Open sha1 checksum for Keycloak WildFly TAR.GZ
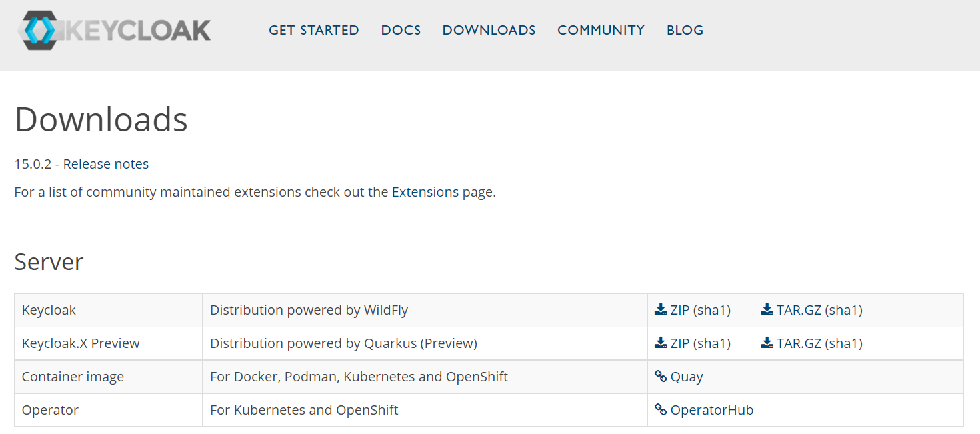 pyautogui.click(x=844, y=310)
